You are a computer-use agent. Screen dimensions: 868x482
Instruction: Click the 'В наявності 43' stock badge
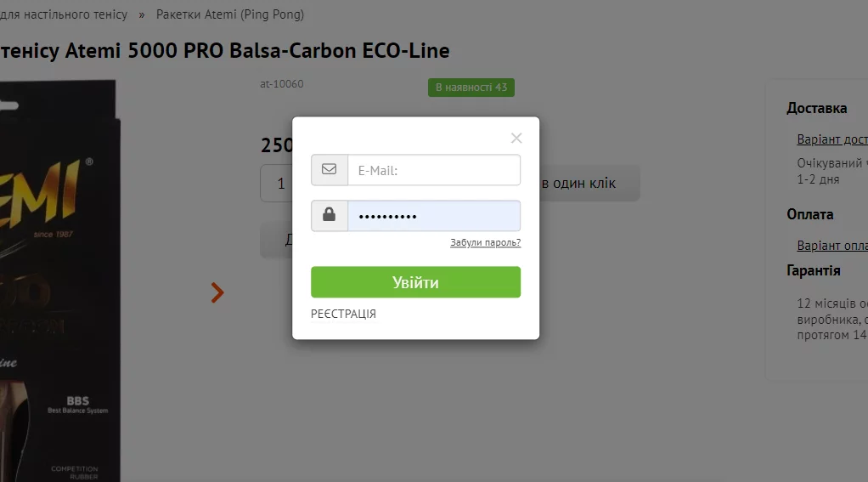click(x=471, y=88)
